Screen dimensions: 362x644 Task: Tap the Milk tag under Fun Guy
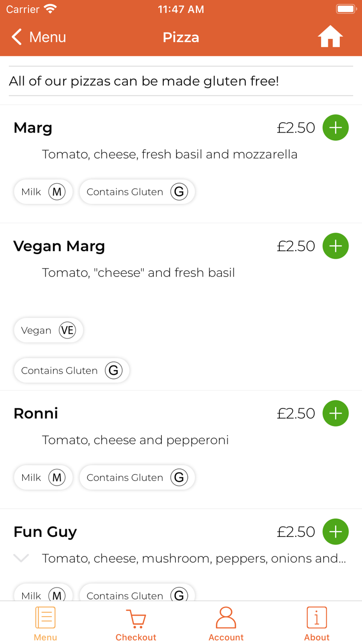[43, 595]
